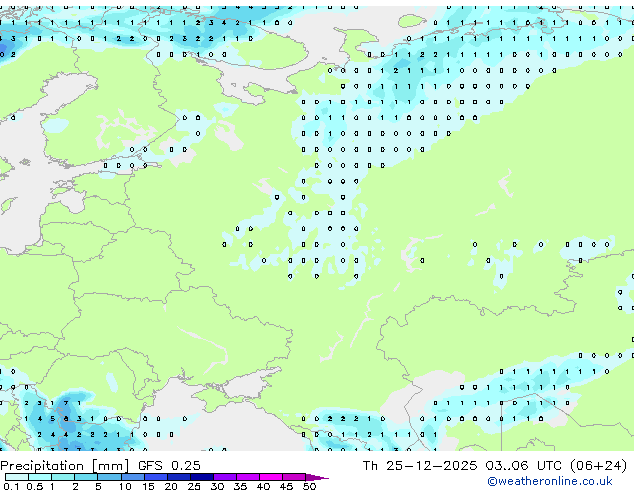The image size is (634, 490).
Task: Click the '15' legend scale label
Action: (x=148, y=486)
